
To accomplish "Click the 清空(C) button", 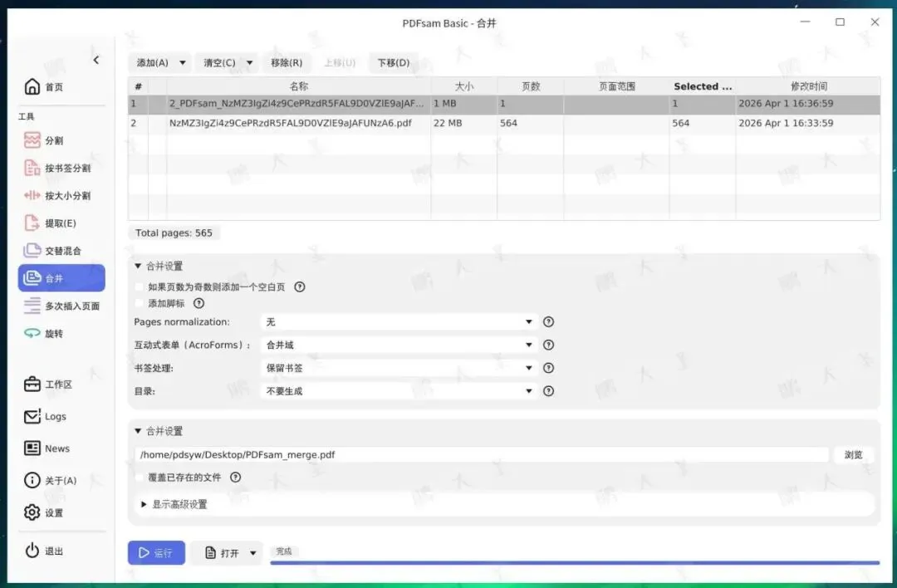I will pos(219,63).
